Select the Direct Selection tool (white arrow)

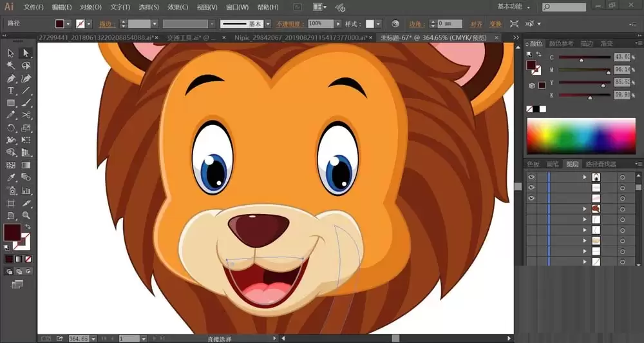[x=26, y=53]
